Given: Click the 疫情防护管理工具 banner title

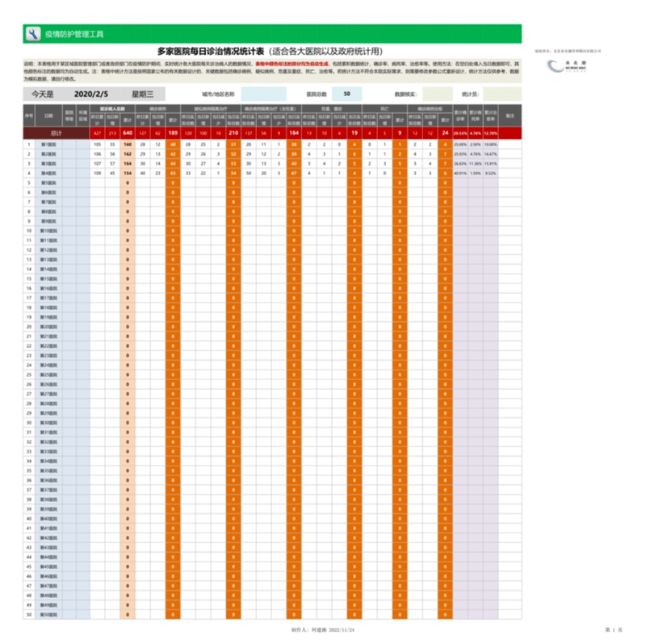Looking at the screenshot, I should point(74,34).
